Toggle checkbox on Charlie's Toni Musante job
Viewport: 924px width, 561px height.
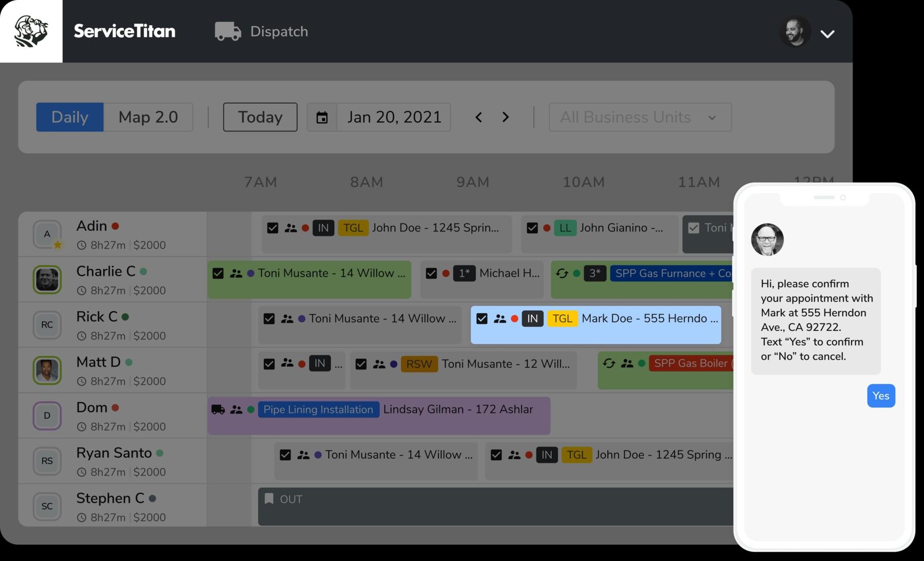(x=218, y=273)
